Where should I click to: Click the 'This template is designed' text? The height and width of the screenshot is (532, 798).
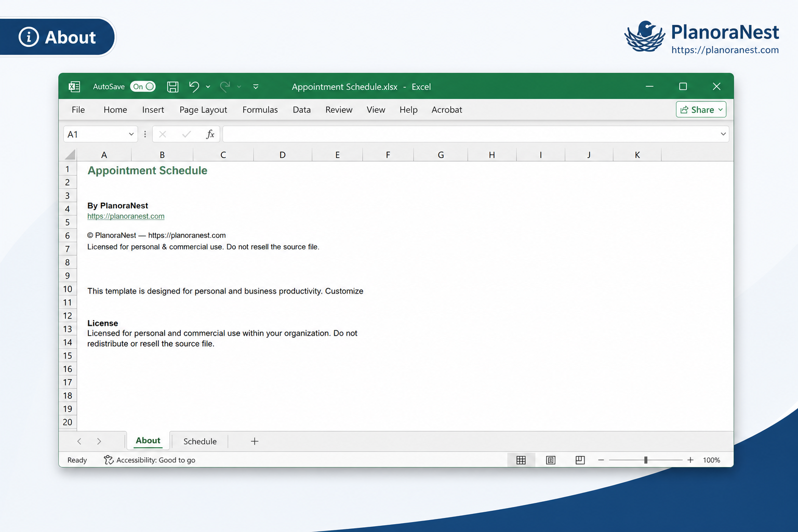pyautogui.click(x=225, y=291)
